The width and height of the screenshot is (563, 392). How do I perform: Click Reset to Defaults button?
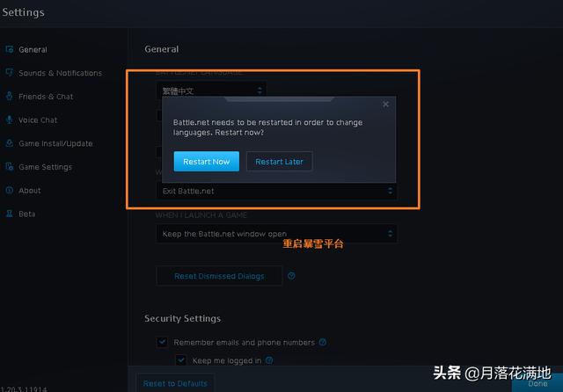click(x=175, y=383)
